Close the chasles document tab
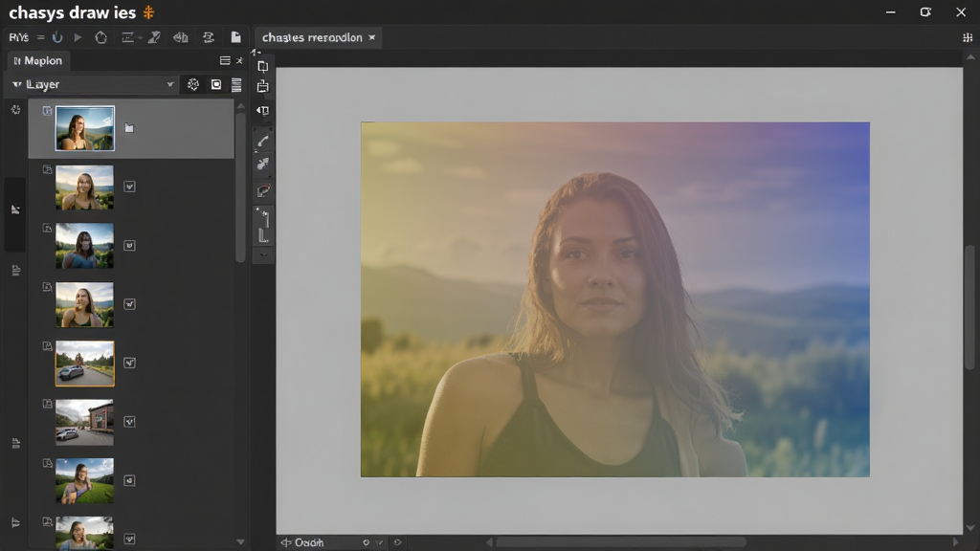 pyautogui.click(x=372, y=37)
